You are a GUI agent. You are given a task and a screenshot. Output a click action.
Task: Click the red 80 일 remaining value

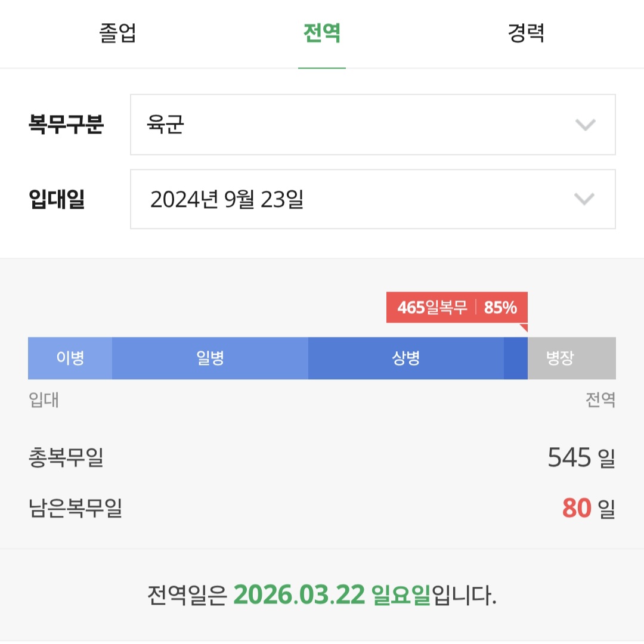[x=588, y=509]
